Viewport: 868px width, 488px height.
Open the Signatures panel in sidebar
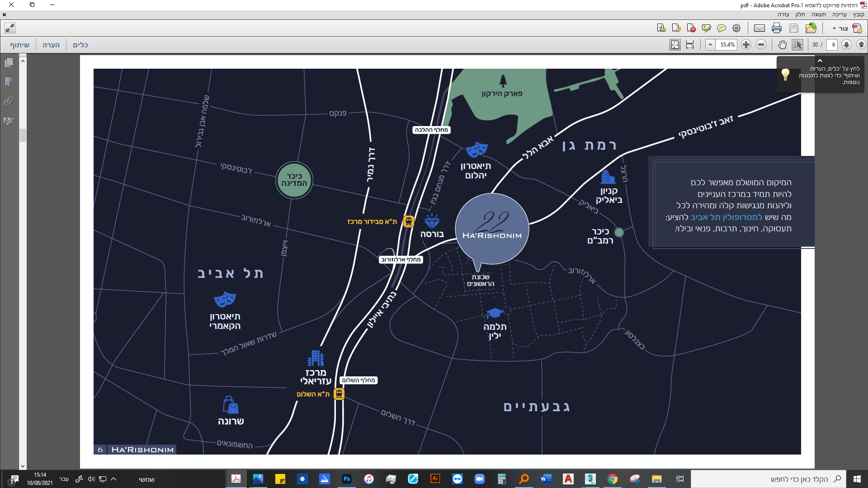point(9,121)
